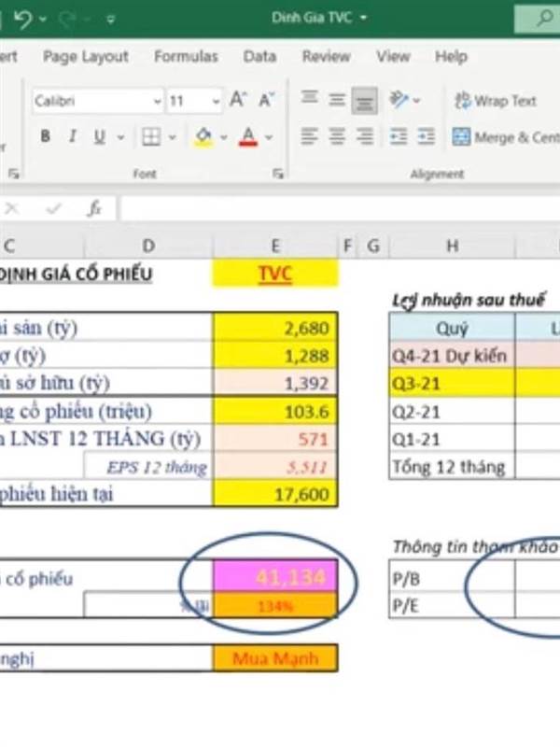The height and width of the screenshot is (747, 560).
Task: Select the 134% upside cell
Action: (x=275, y=606)
